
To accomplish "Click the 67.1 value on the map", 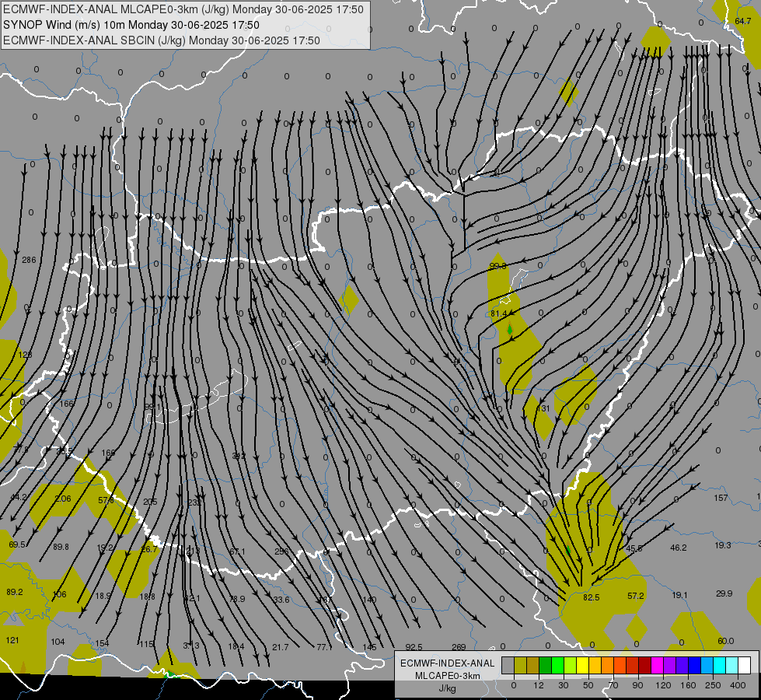I will [237, 552].
